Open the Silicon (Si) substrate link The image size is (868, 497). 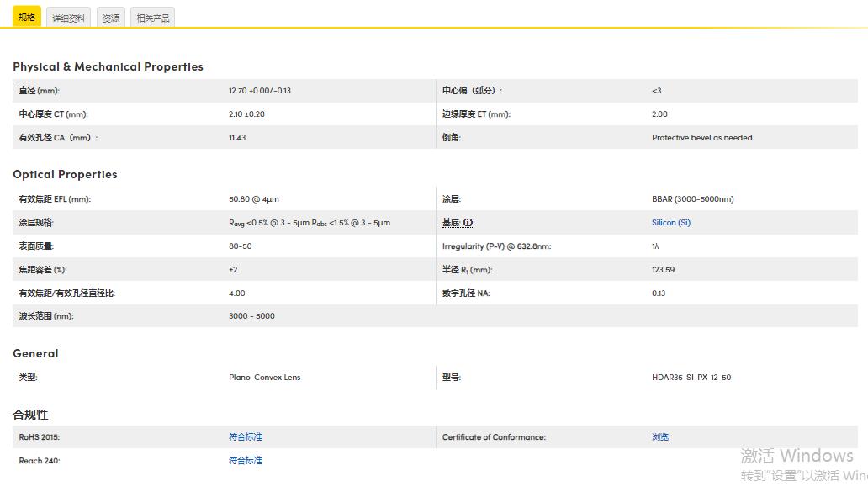point(670,223)
